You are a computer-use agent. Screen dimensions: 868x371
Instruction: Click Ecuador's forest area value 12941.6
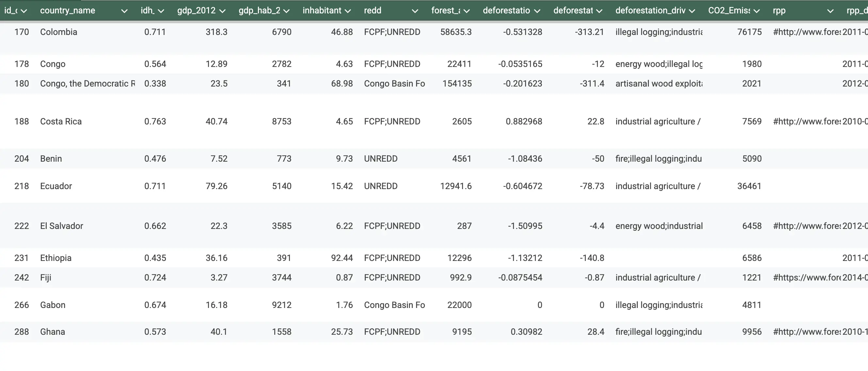[x=456, y=186]
